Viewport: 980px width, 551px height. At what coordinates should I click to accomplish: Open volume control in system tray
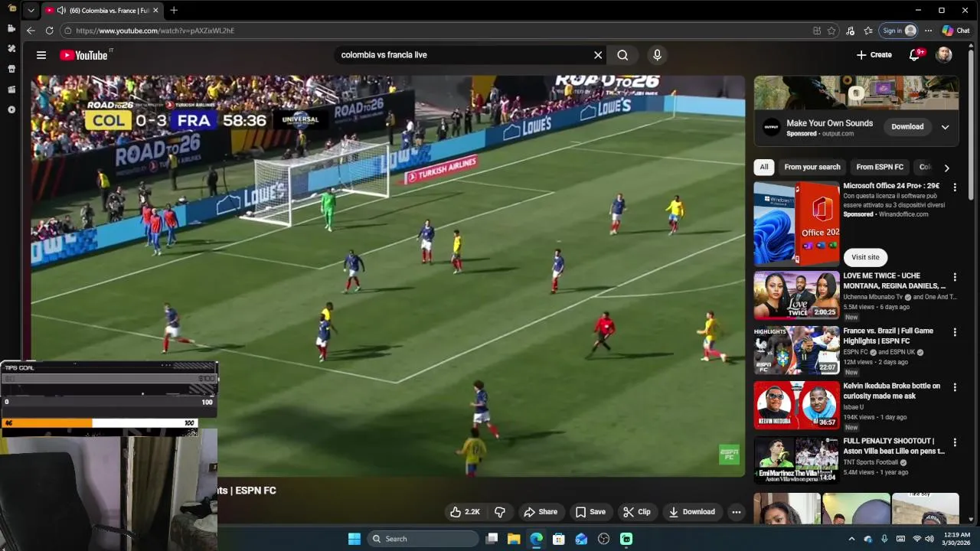click(x=929, y=539)
